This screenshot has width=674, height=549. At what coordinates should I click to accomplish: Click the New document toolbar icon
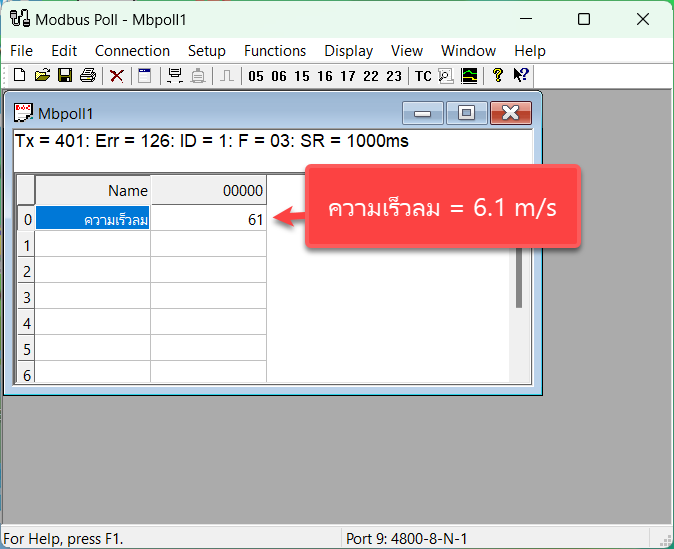click(x=19, y=76)
